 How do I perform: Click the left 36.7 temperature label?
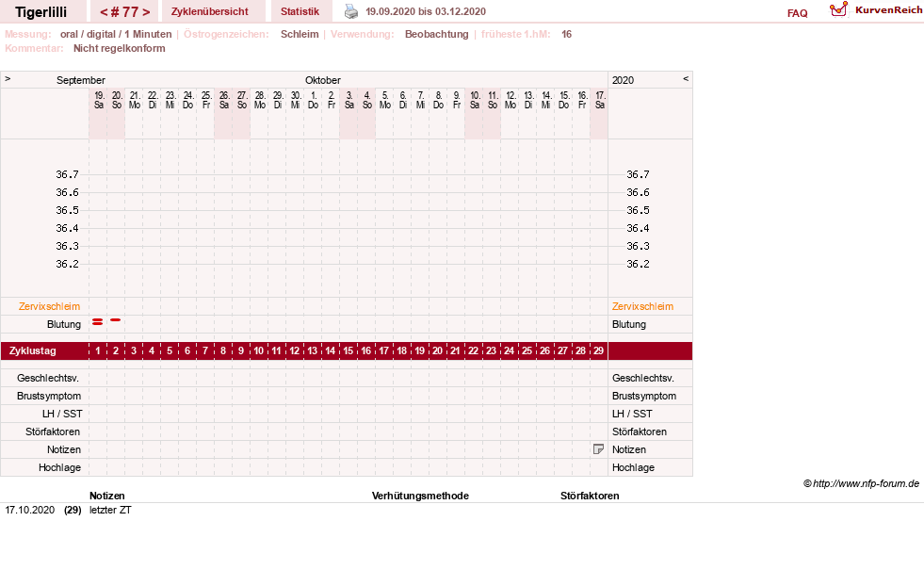(67, 174)
